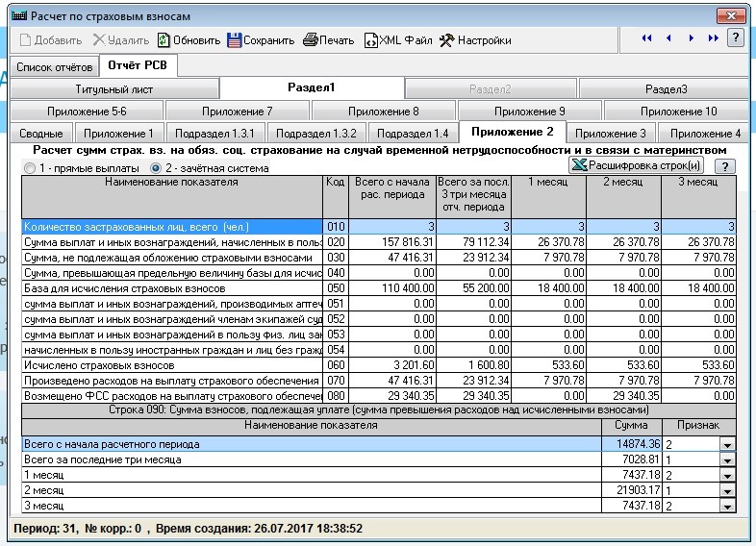Open the Приложение 10 tab

coord(678,112)
